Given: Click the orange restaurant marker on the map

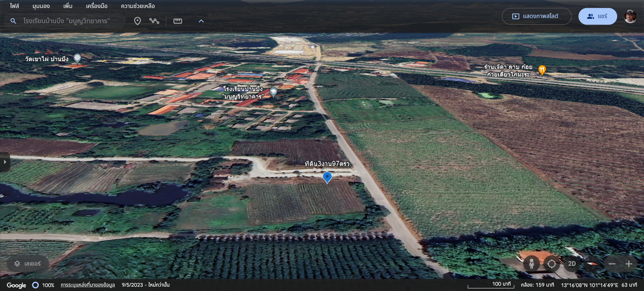Looking at the screenshot, I should tap(542, 70).
